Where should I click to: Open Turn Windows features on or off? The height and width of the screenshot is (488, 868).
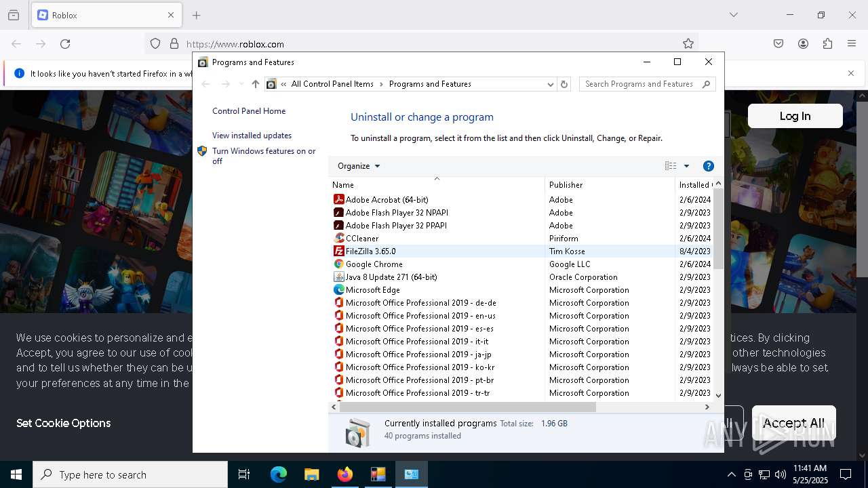point(264,156)
